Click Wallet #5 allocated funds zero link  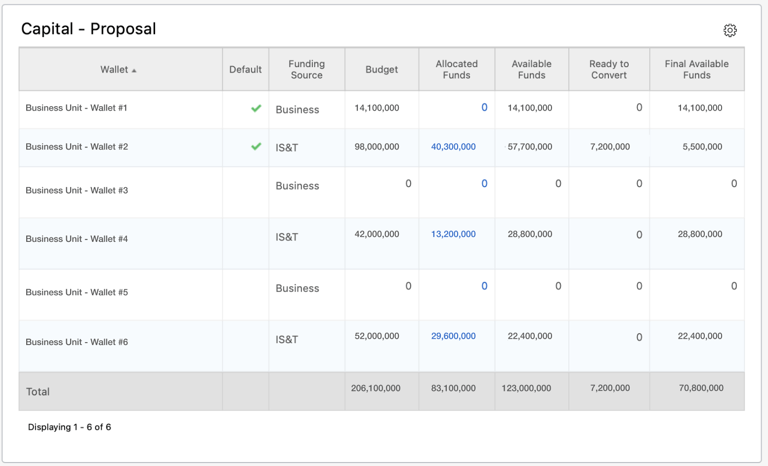pos(484,286)
